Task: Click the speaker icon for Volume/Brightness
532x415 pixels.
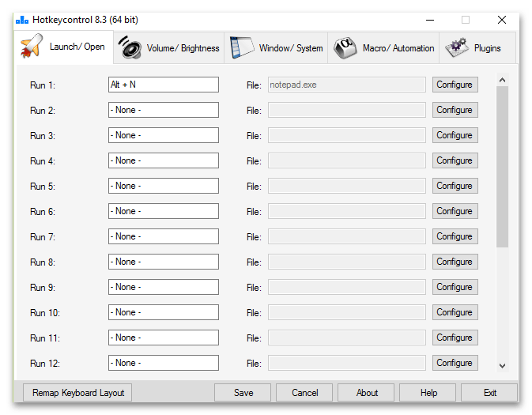Action: point(130,48)
